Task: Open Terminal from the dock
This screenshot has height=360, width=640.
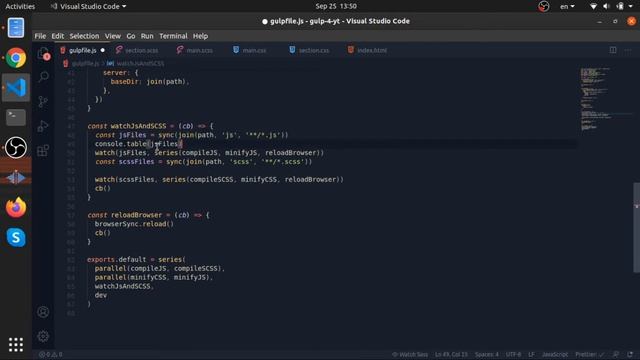Action: point(16,118)
